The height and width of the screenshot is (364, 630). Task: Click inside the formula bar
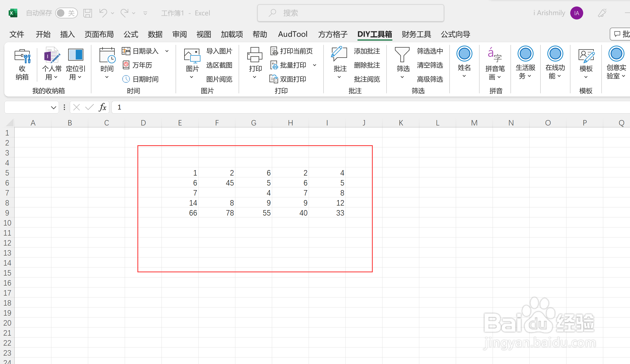click(189, 107)
